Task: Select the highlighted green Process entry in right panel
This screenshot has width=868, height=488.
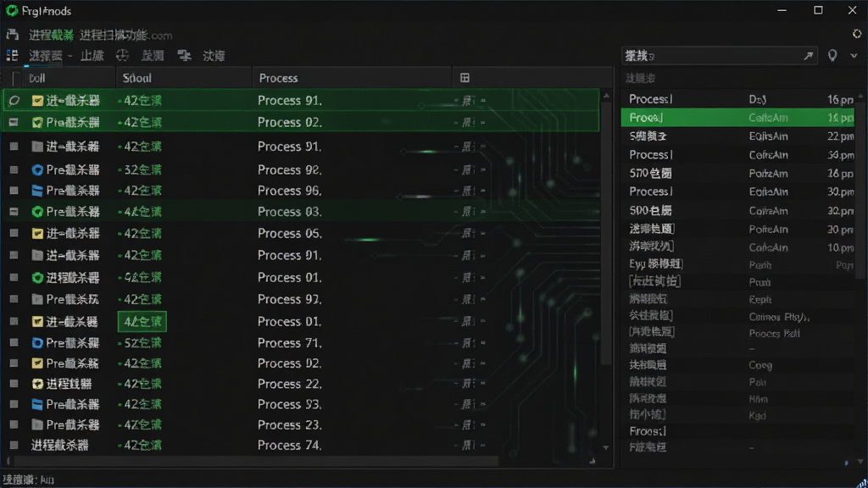Action: click(x=737, y=117)
